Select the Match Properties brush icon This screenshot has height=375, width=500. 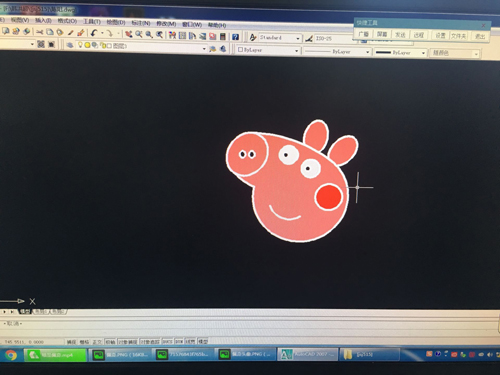coord(71,32)
